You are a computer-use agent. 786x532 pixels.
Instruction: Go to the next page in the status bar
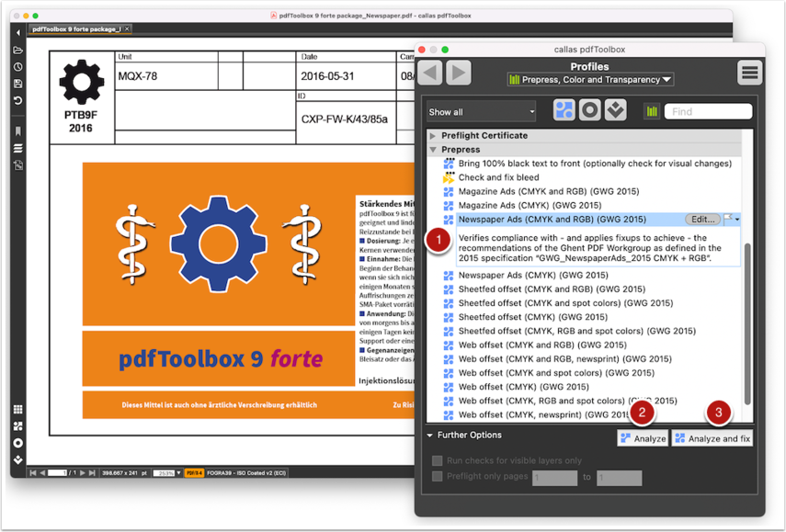pos(83,473)
